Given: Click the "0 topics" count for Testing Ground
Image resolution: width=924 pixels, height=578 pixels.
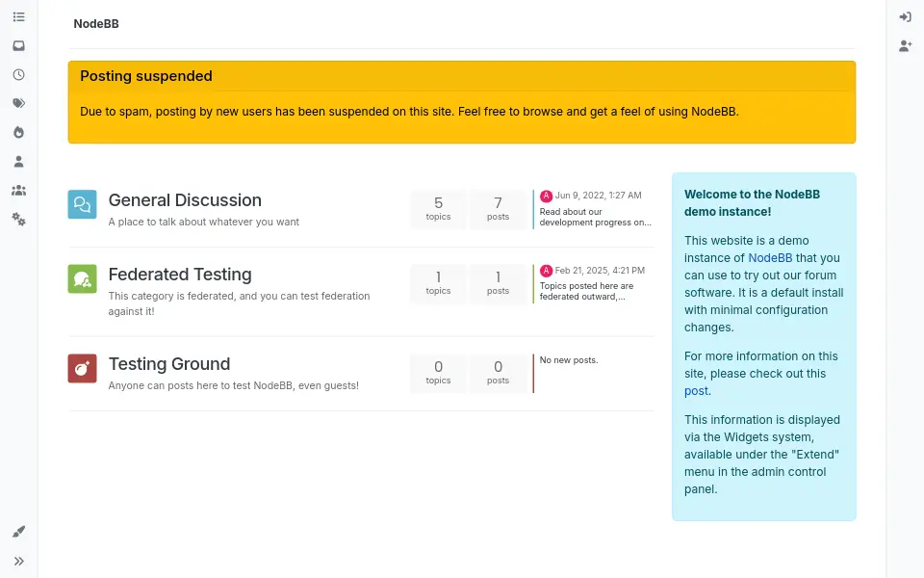Looking at the screenshot, I should click(438, 373).
